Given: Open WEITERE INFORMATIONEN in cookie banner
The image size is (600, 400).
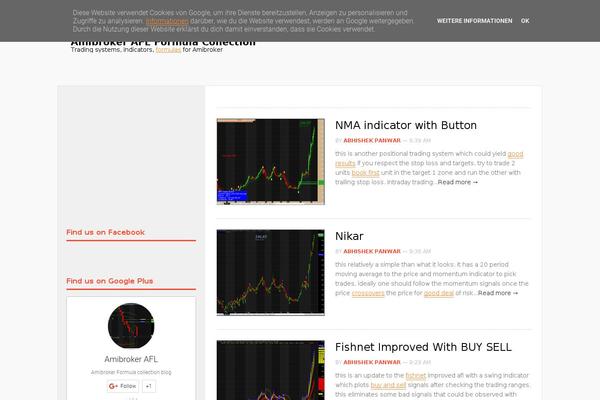Looking at the screenshot, I should pos(474,21).
